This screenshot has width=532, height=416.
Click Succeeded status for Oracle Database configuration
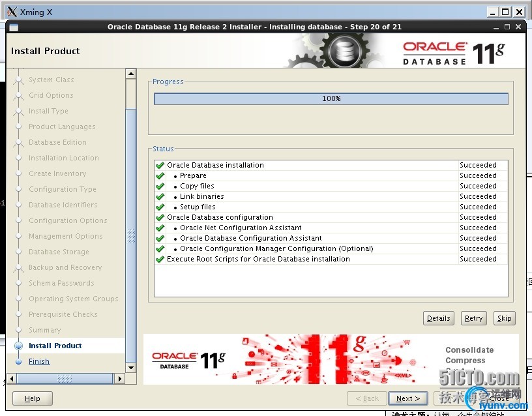point(478,218)
